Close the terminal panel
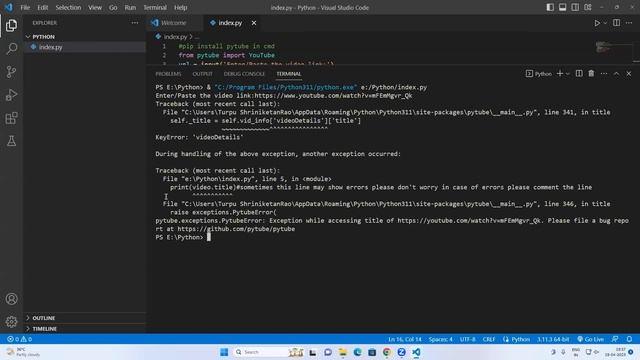The height and width of the screenshot is (360, 640). pyautogui.click(x=629, y=73)
